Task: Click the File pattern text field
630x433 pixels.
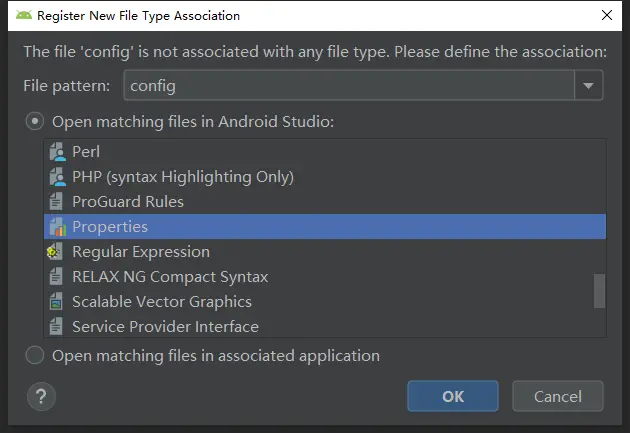Action: point(348,86)
